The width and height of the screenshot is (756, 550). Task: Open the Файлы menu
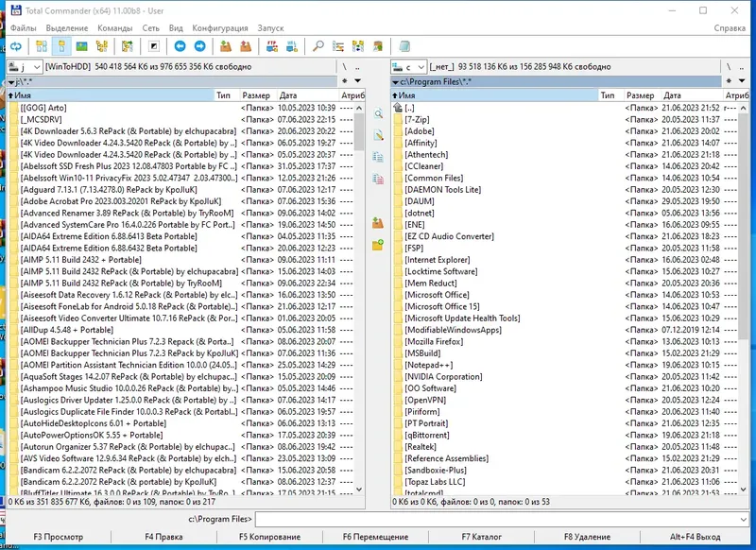[x=23, y=28]
